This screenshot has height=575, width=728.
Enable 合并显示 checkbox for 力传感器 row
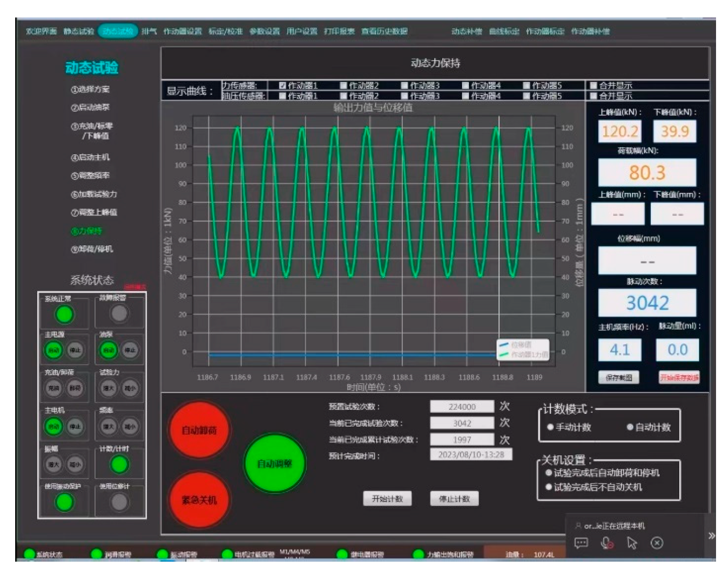coord(594,86)
